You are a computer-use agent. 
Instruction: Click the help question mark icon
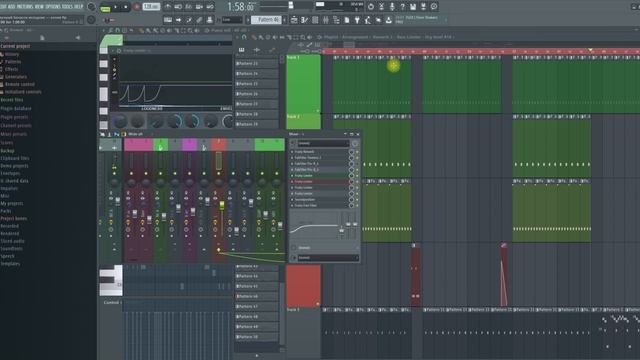click(x=402, y=7)
